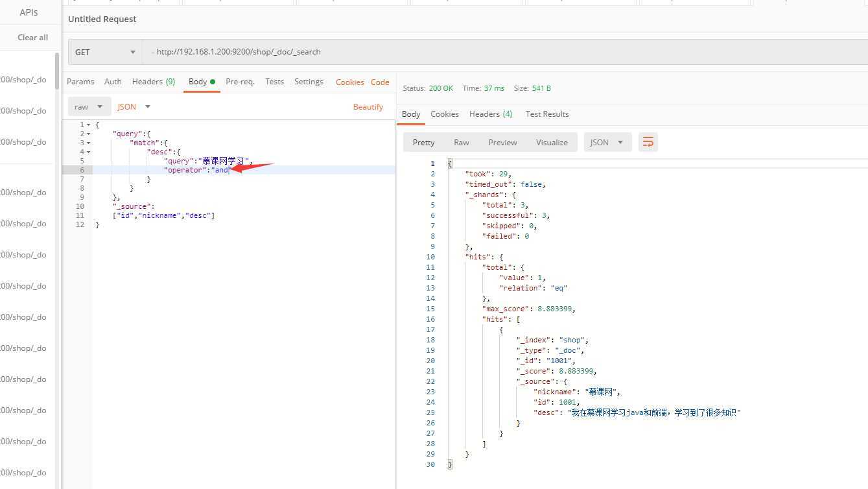Collapse fold arrow on request line 3
The height and width of the screenshot is (489, 868).
coord(89,143)
